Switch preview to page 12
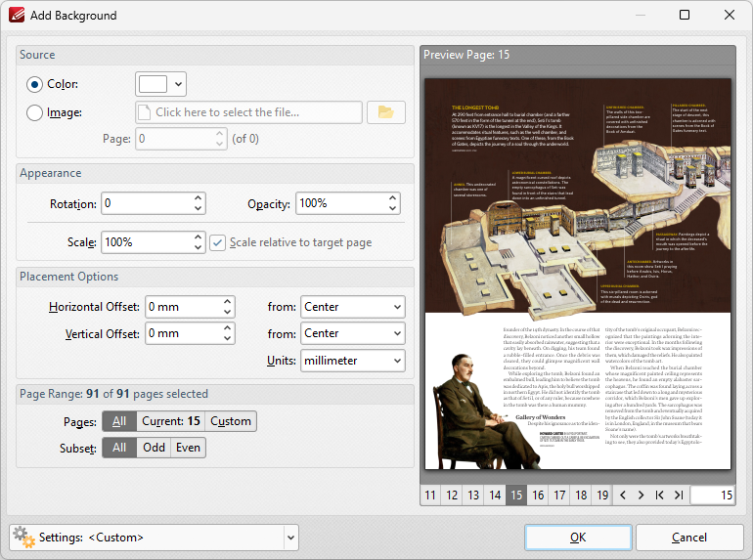 coord(452,495)
